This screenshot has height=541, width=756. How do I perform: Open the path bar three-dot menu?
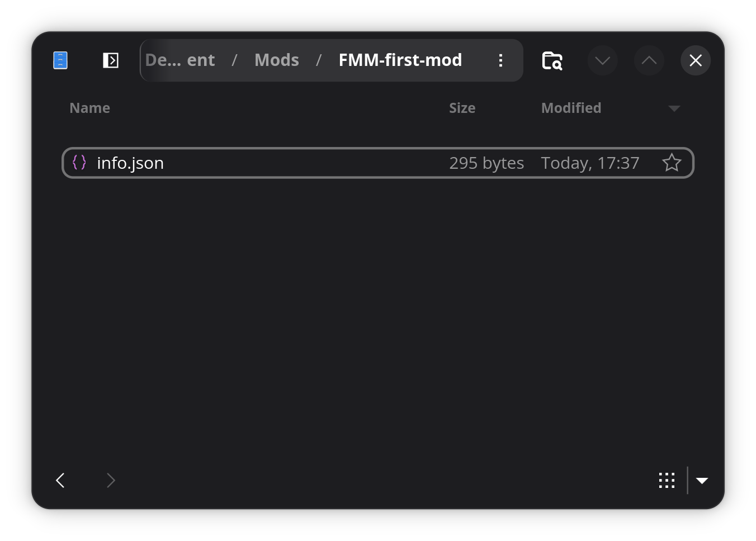[x=500, y=60]
